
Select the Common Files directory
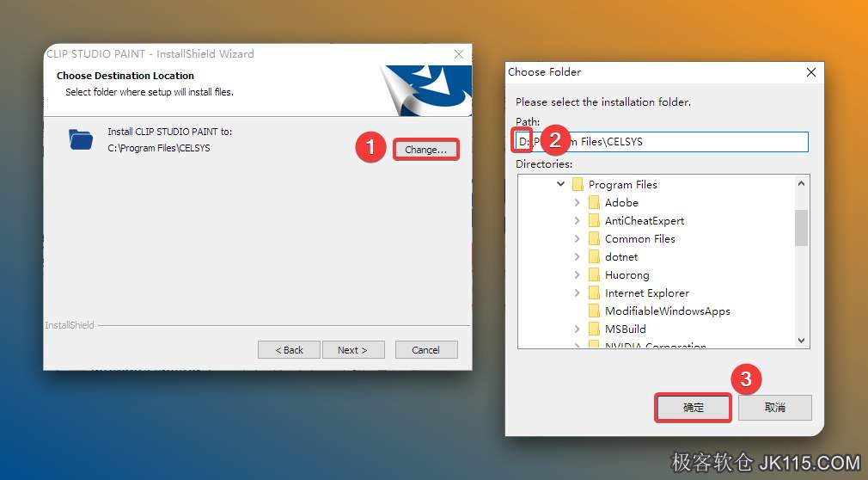click(x=640, y=239)
